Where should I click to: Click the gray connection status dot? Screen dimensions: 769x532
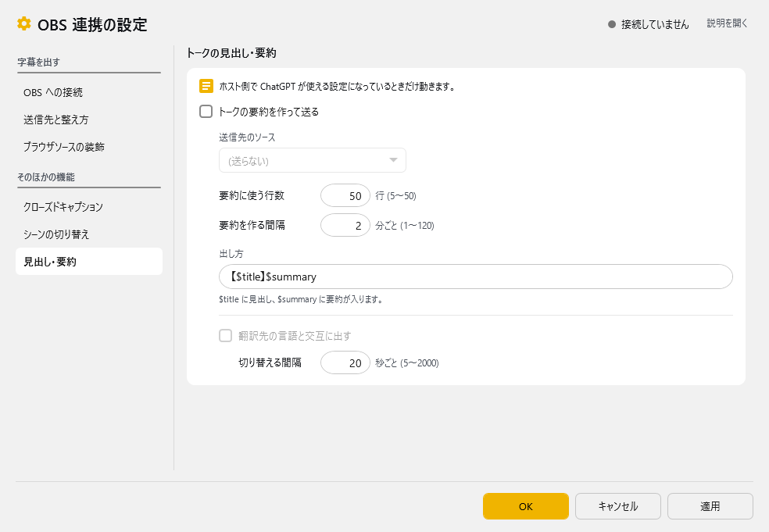[x=612, y=24]
